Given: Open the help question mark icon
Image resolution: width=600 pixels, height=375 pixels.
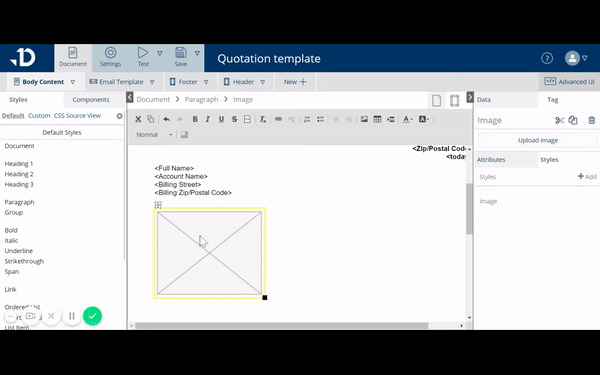Looking at the screenshot, I should [547, 58].
